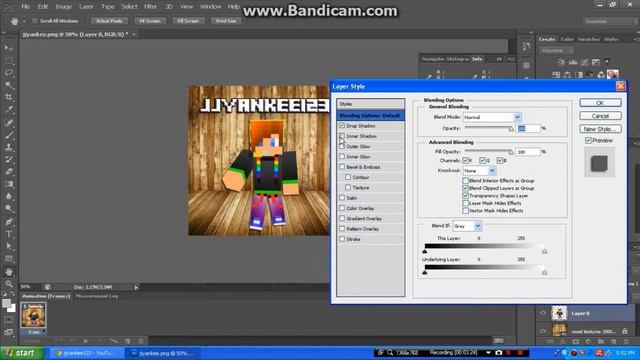Select the Rectangle shape tool
640x360 pixels.
coord(9,259)
